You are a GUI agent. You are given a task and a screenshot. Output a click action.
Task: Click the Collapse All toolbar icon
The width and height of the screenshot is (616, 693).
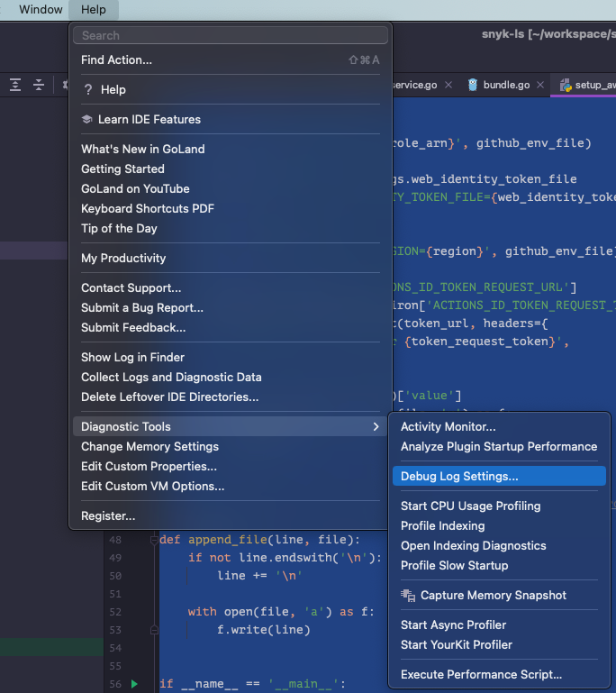(39, 85)
